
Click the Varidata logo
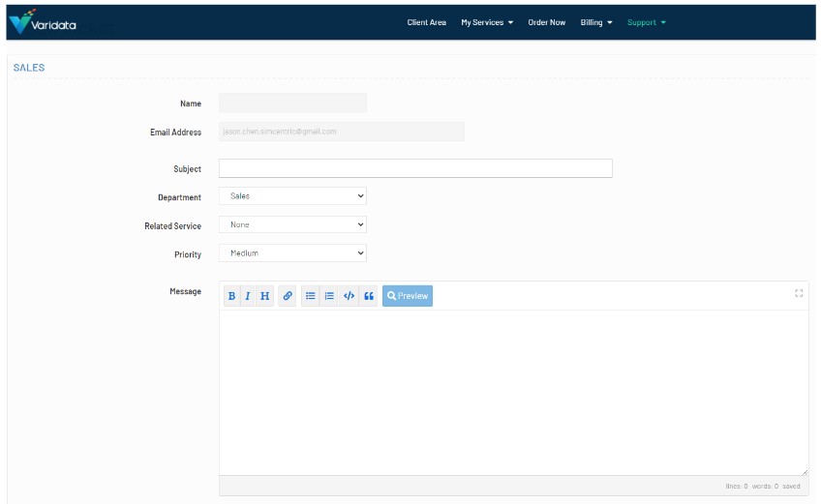[x=43, y=22]
